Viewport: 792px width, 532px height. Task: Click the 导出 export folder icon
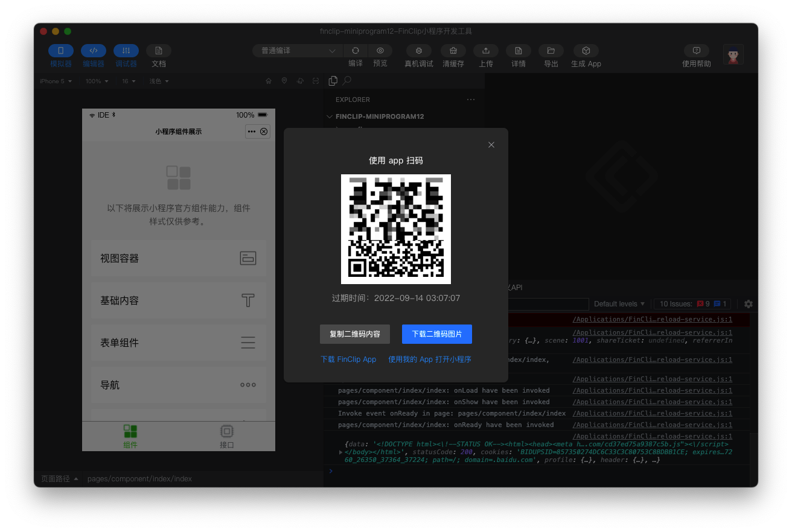[x=551, y=51]
